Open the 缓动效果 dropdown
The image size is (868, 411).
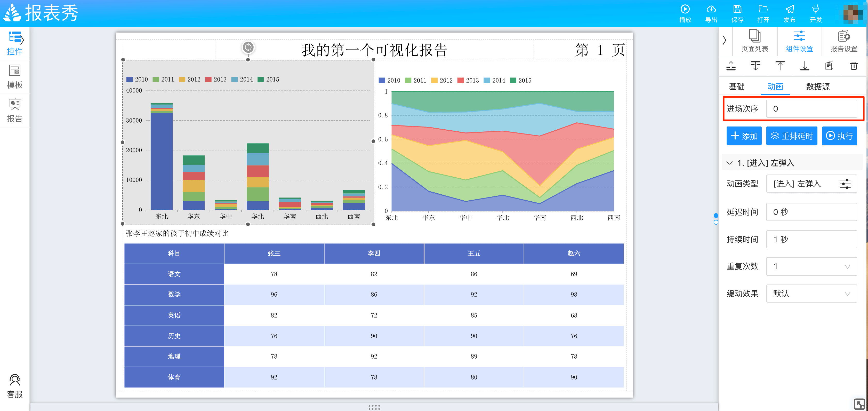point(811,294)
